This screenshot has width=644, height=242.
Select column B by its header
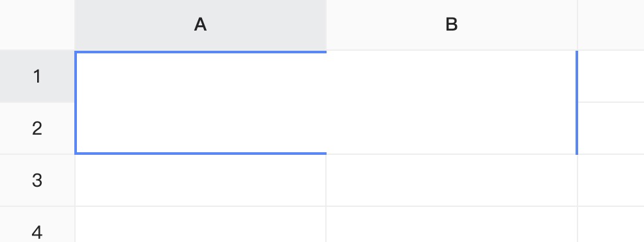452,25
